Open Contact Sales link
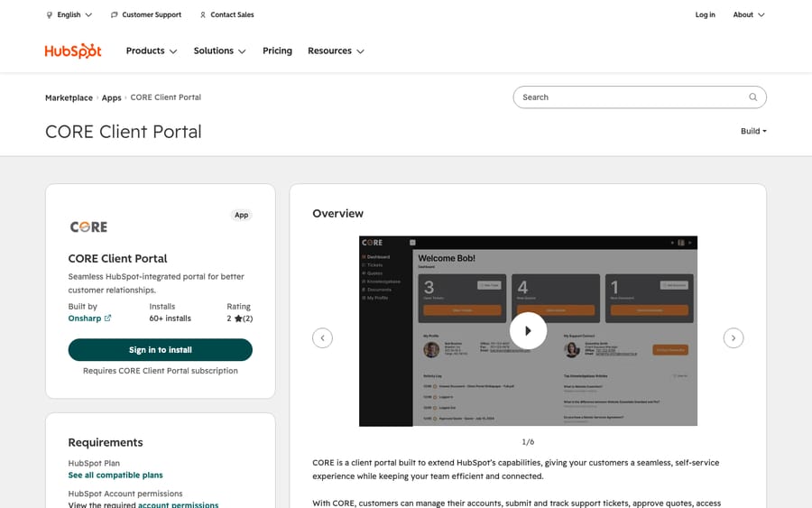Viewport: 812px width, 508px height. (232, 15)
